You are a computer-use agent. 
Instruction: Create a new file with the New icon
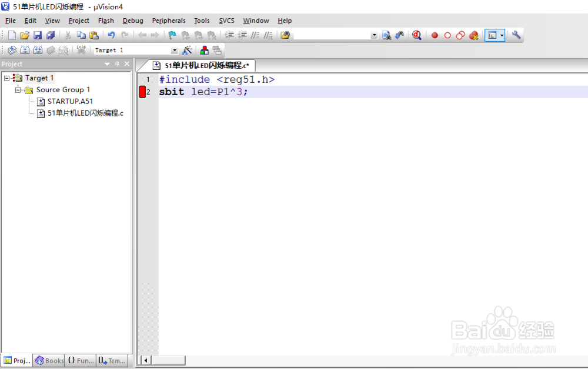12,35
